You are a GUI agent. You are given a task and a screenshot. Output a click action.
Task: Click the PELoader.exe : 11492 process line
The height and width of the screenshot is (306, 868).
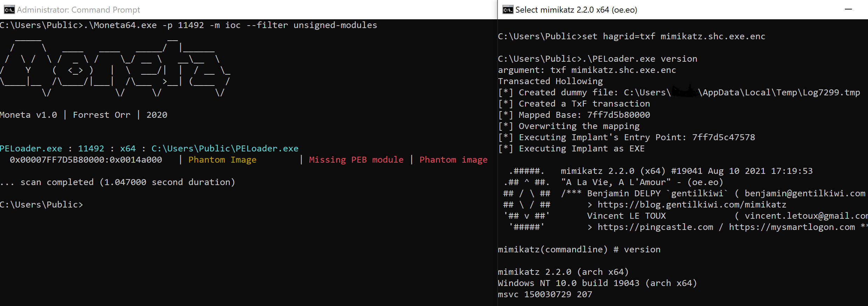149,149
